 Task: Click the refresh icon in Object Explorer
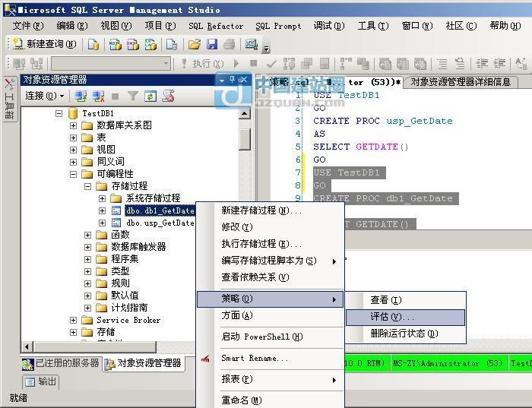150,96
